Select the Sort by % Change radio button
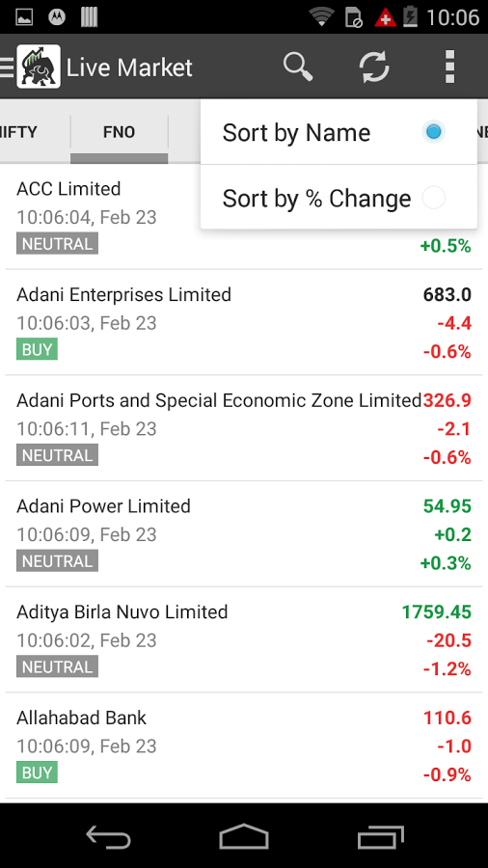The width and height of the screenshot is (488, 868). click(433, 198)
